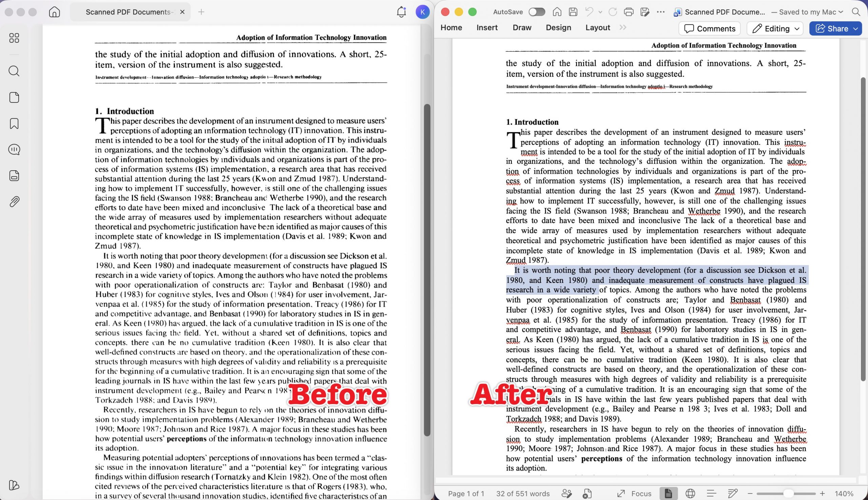
Task: Switch to the Design ribbon tab
Action: pos(558,28)
